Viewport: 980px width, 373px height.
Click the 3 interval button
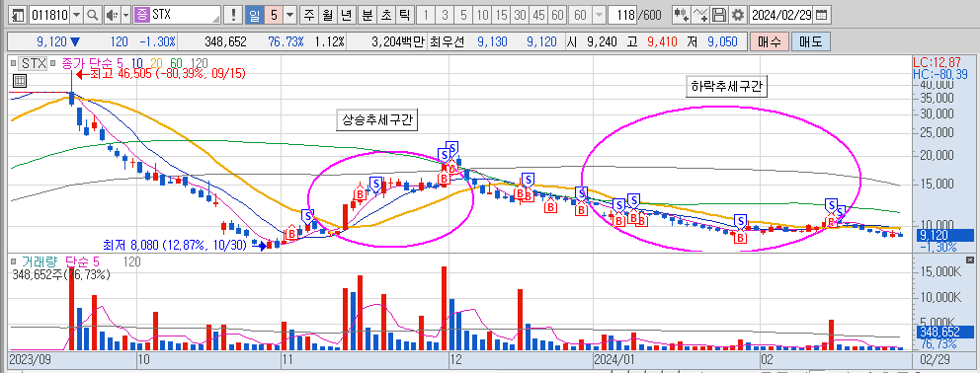pos(444,15)
